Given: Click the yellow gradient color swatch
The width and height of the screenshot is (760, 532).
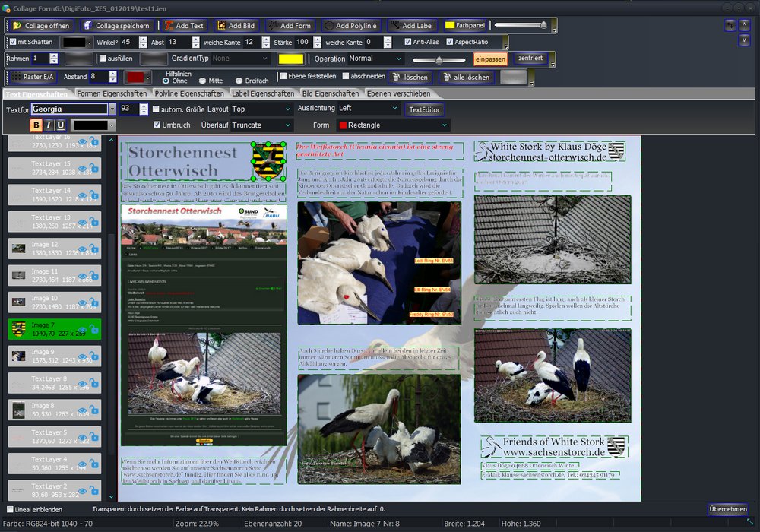Looking at the screenshot, I should [290, 59].
